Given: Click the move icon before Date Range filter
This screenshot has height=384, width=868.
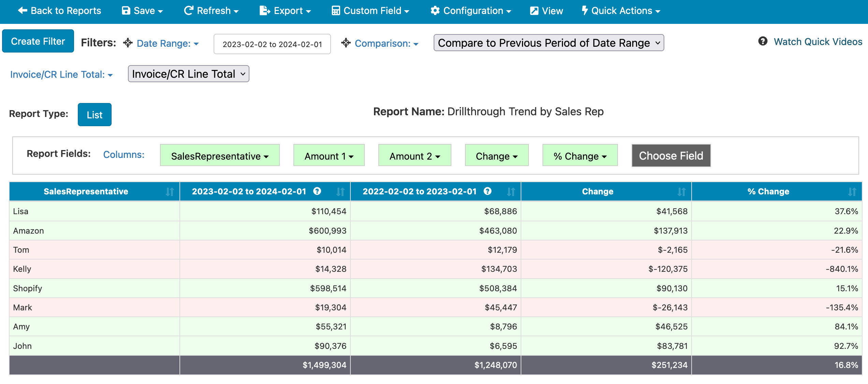Looking at the screenshot, I should tap(128, 43).
